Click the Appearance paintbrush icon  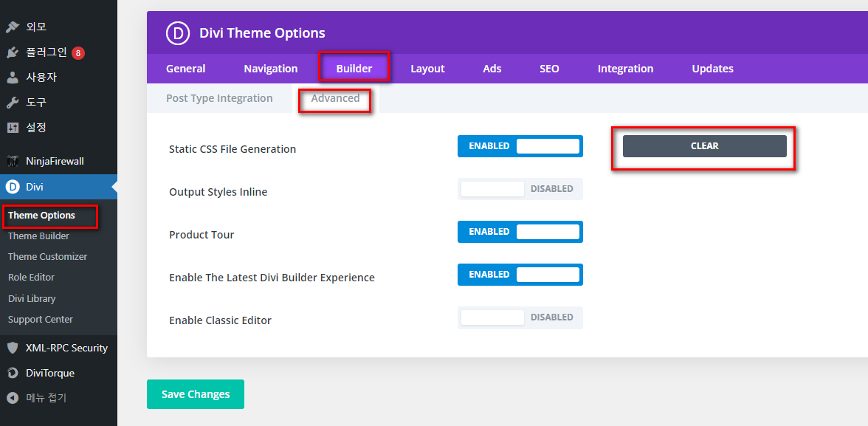point(13,27)
